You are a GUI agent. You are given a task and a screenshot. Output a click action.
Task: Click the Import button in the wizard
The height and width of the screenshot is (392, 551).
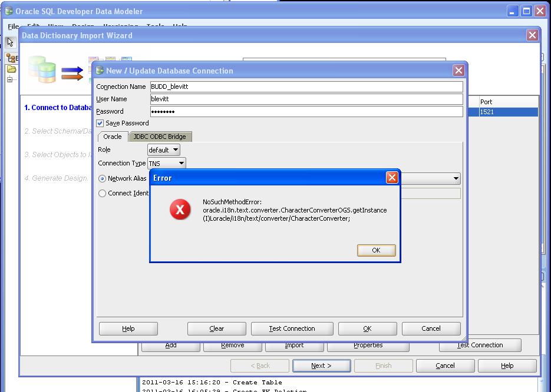pos(295,346)
